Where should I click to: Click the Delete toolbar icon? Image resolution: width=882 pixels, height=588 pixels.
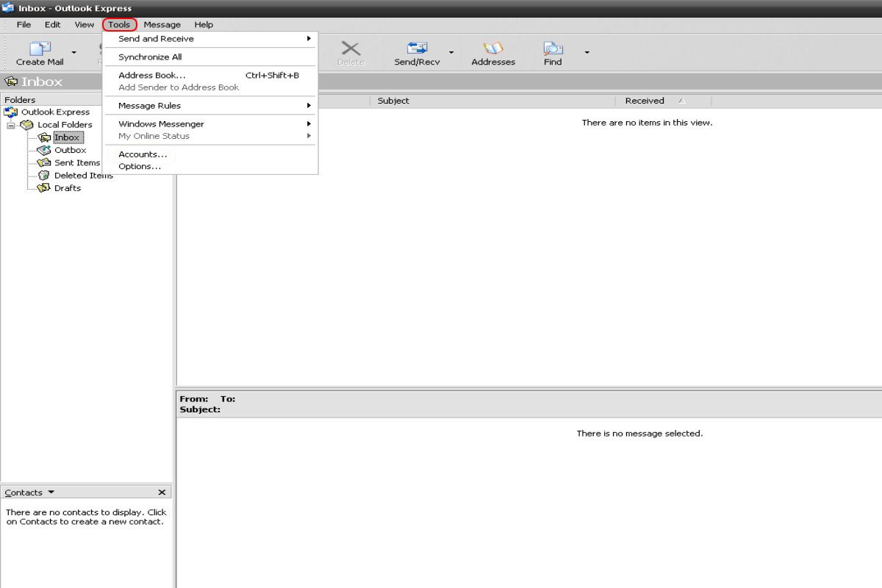click(x=351, y=49)
